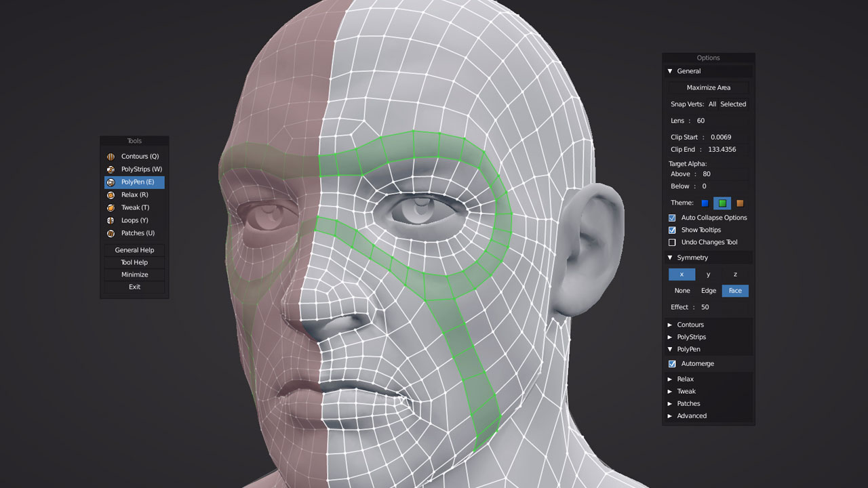Select the Contours tool icon
The image size is (868, 488).
[x=111, y=156]
